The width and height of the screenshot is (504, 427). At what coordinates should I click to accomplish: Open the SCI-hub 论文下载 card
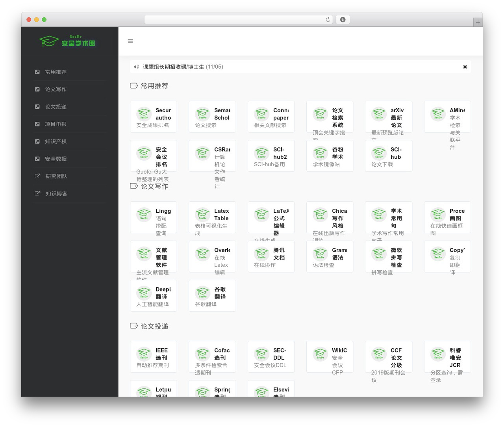(389, 156)
